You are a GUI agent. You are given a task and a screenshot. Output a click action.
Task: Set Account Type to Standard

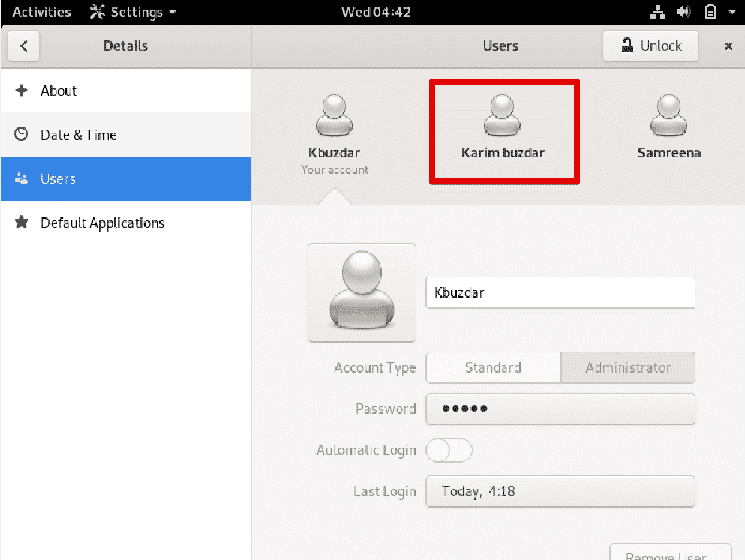(493, 368)
